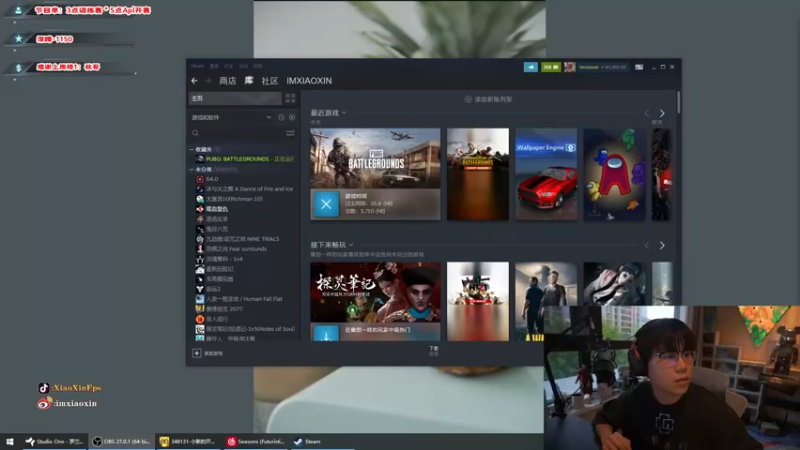The width and height of the screenshot is (800, 450).
Task: Go forward with the right arrow in Steam
Action: pos(208,81)
